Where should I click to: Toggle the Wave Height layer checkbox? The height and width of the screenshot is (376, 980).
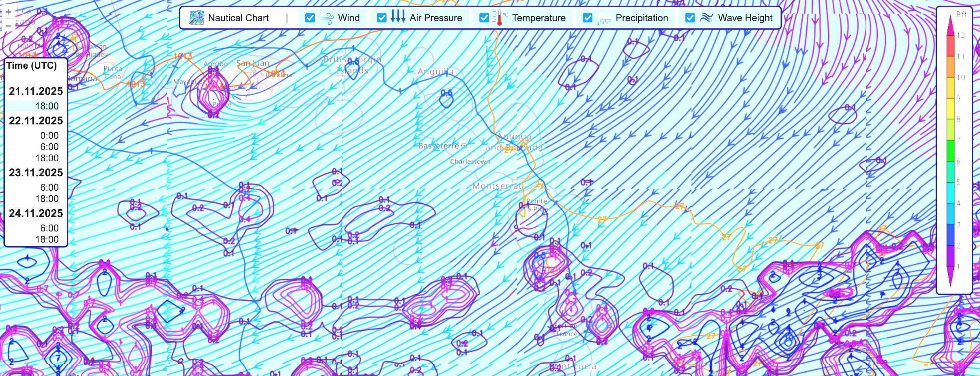pyautogui.click(x=690, y=18)
